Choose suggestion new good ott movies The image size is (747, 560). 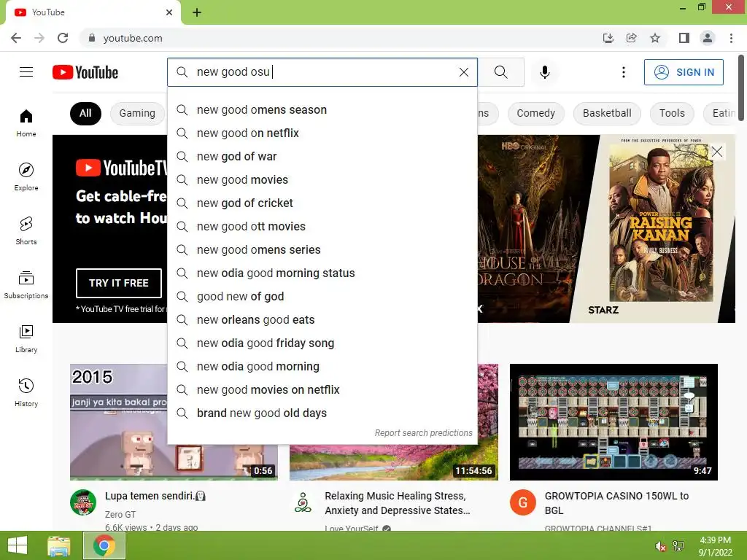pos(322,226)
